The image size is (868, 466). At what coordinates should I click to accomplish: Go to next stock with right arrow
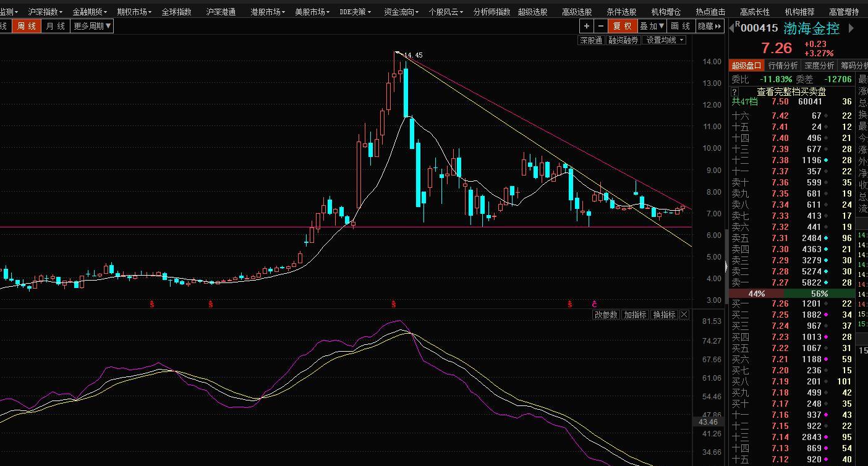tap(851, 28)
